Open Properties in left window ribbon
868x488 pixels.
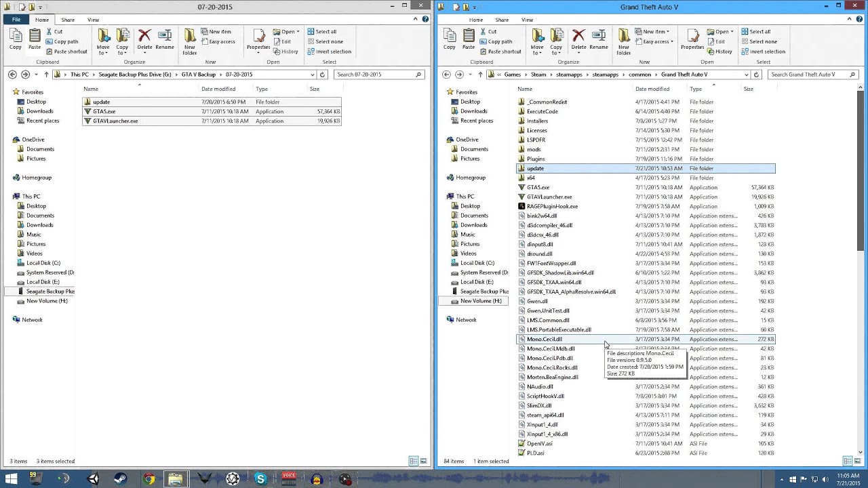coord(258,39)
